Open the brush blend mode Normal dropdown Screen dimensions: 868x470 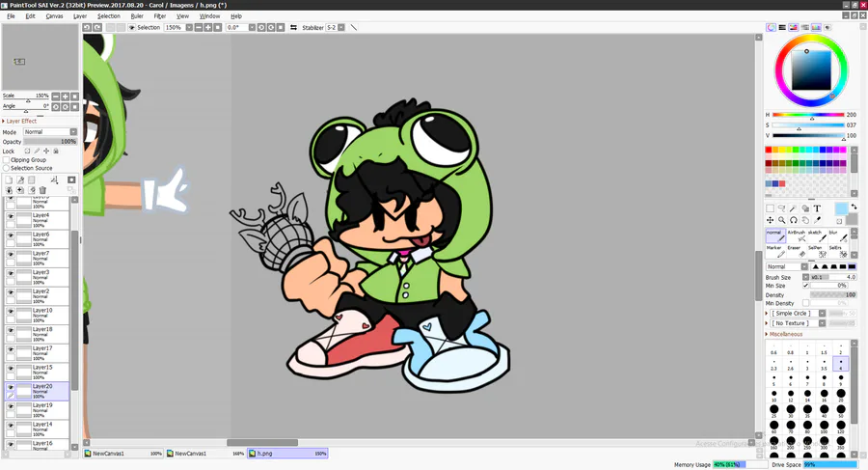(787, 266)
